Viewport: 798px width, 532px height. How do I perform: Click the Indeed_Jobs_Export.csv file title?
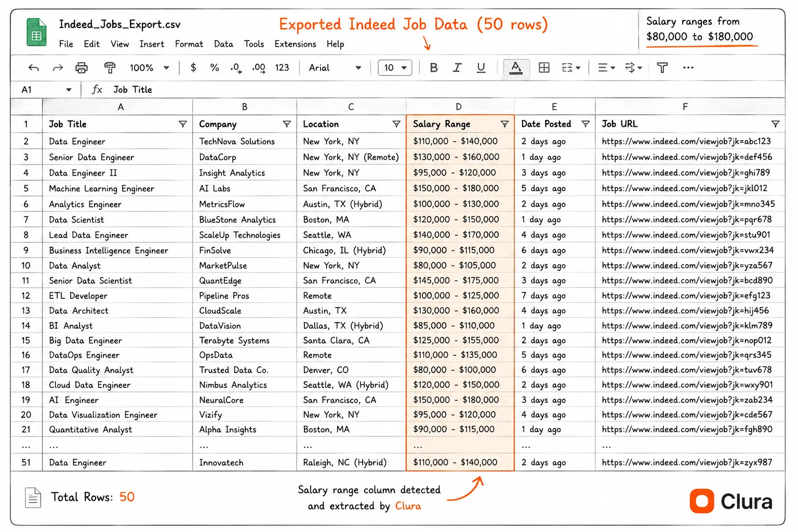[x=120, y=24]
